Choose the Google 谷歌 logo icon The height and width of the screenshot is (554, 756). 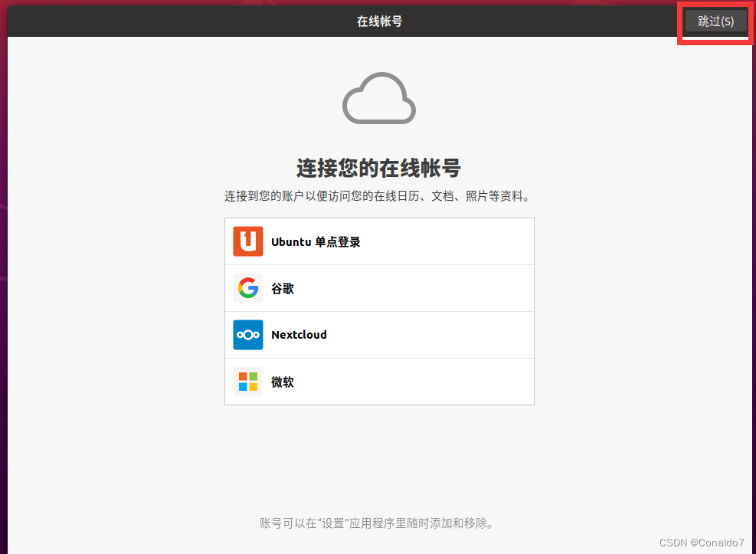coord(248,288)
